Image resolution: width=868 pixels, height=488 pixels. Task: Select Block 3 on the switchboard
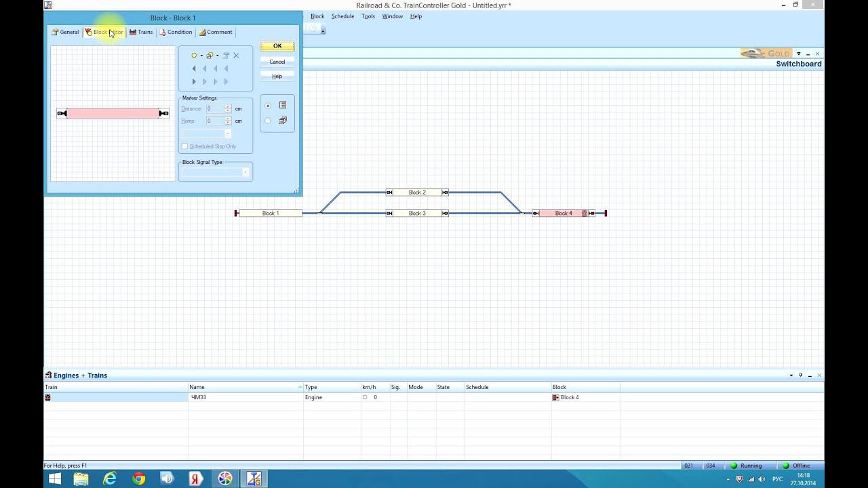417,213
